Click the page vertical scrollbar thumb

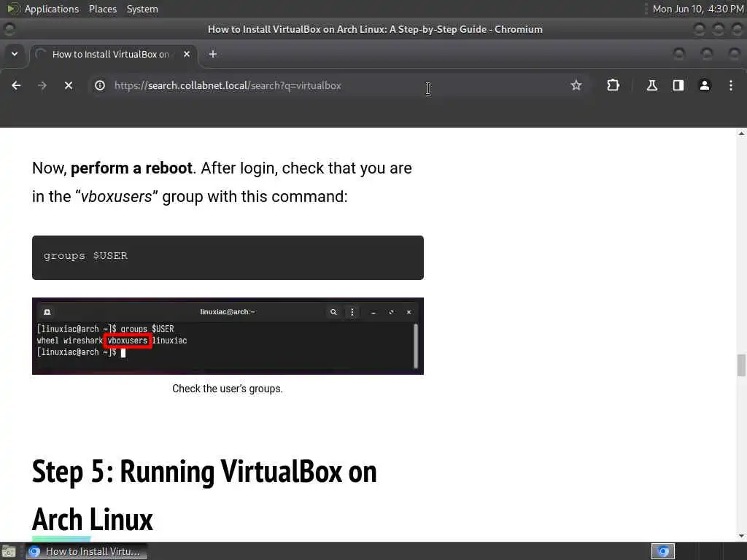(x=741, y=365)
